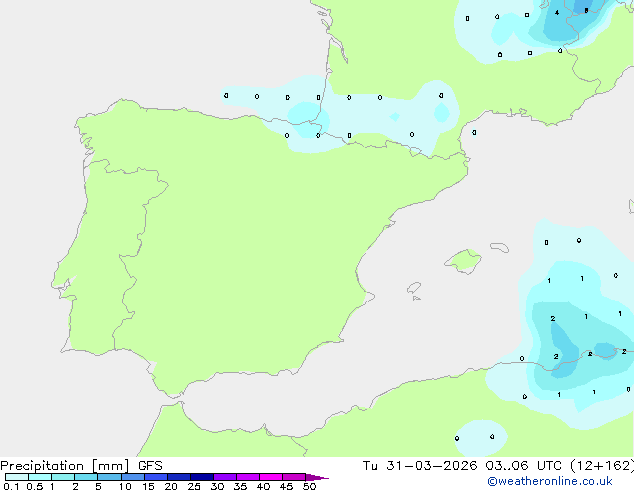The width and height of the screenshot is (634, 490).
Task: Click the "40" legend scale label
Action: (x=263, y=486)
